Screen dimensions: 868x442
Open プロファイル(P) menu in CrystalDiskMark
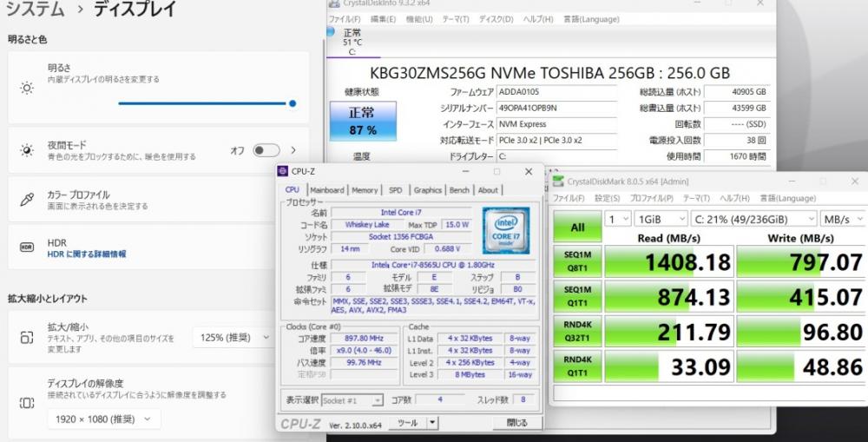pyautogui.click(x=651, y=198)
